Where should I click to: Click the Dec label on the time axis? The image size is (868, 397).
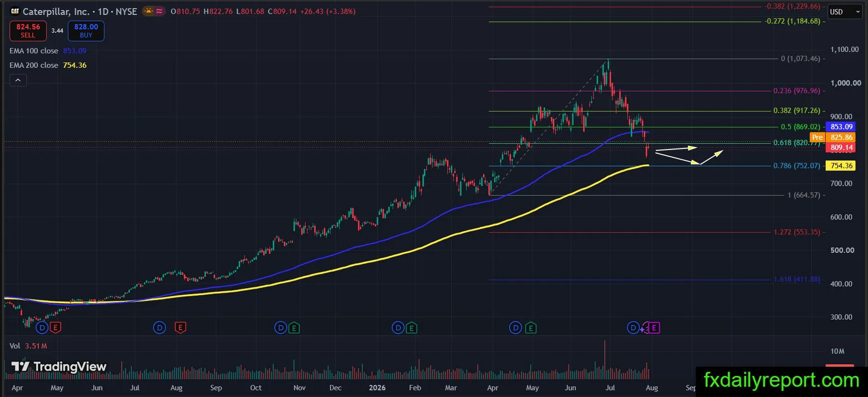pyautogui.click(x=335, y=388)
